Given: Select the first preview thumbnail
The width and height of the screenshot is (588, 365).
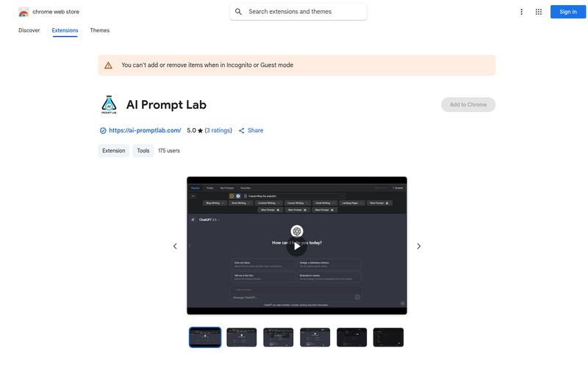Looking at the screenshot, I should tap(205, 337).
